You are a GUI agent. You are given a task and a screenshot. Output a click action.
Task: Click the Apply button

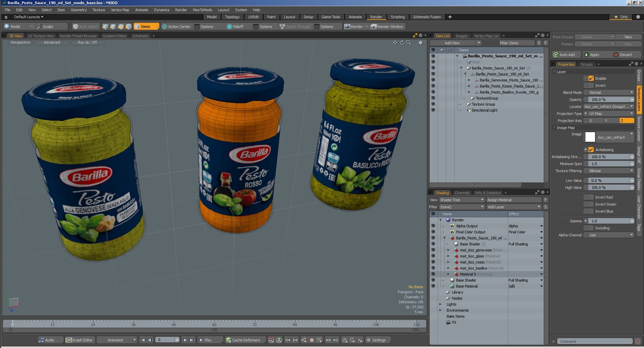click(x=596, y=55)
